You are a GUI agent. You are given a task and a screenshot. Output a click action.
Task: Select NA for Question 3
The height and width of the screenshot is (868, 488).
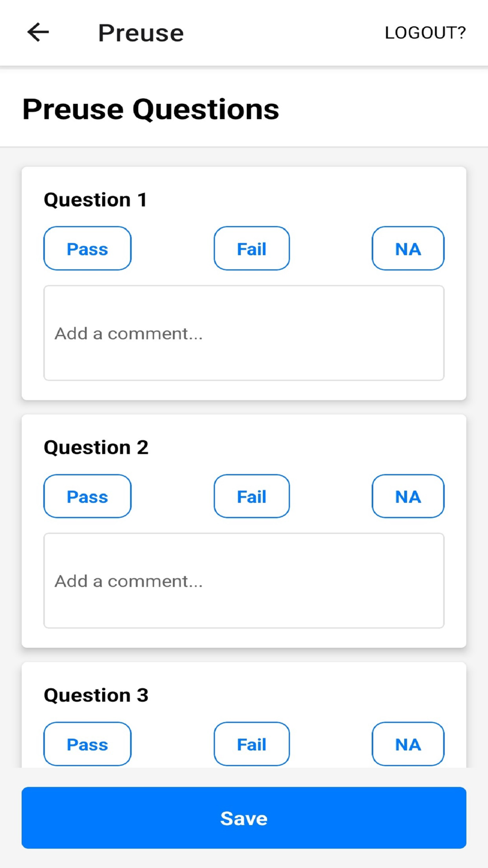(408, 744)
